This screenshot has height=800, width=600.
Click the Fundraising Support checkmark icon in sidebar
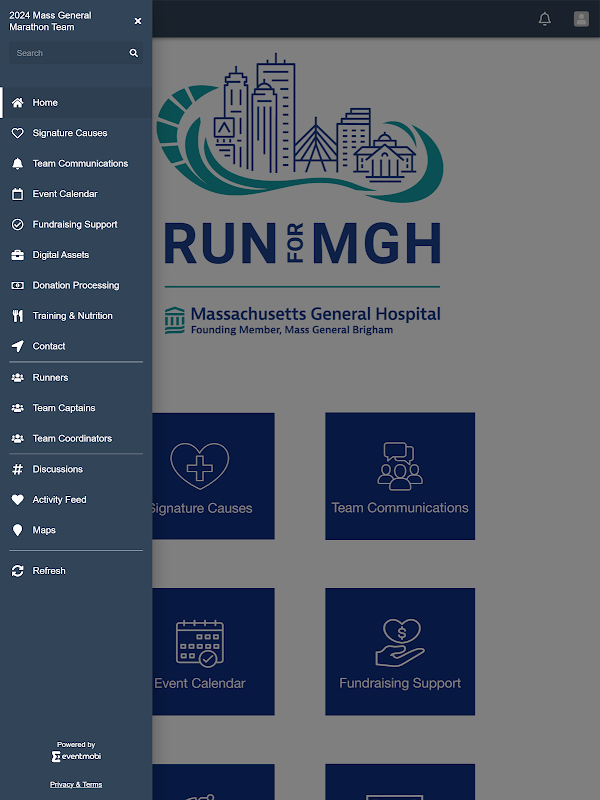17,224
